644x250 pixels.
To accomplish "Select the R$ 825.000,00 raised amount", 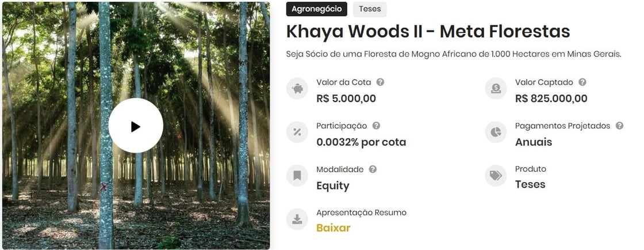I will tap(551, 99).
